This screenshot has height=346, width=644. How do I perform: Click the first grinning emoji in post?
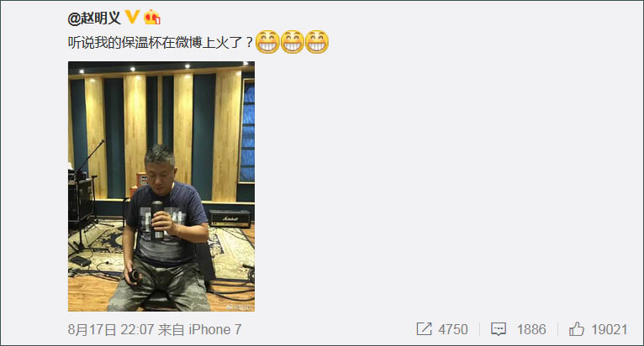tap(267, 42)
